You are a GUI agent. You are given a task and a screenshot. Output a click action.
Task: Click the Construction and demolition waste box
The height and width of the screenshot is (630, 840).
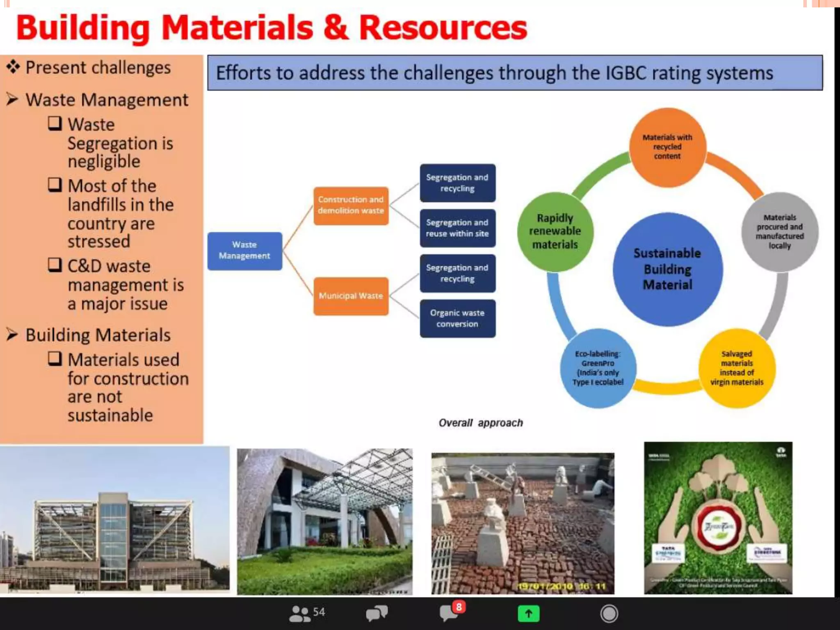(351, 205)
